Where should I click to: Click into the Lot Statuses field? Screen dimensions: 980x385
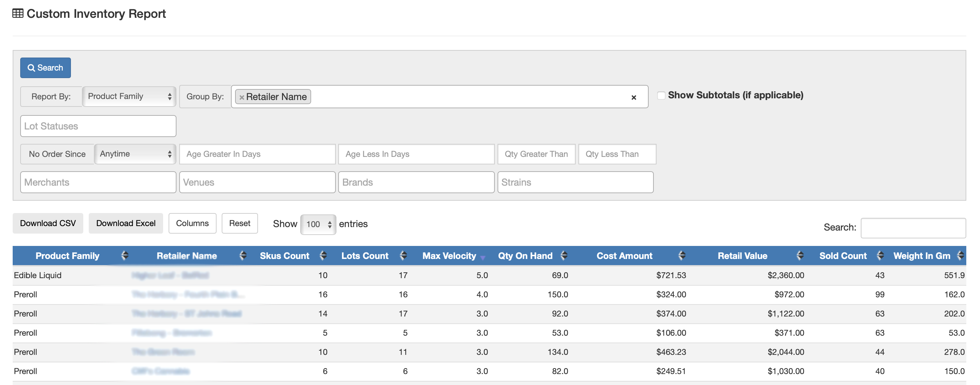coord(98,126)
